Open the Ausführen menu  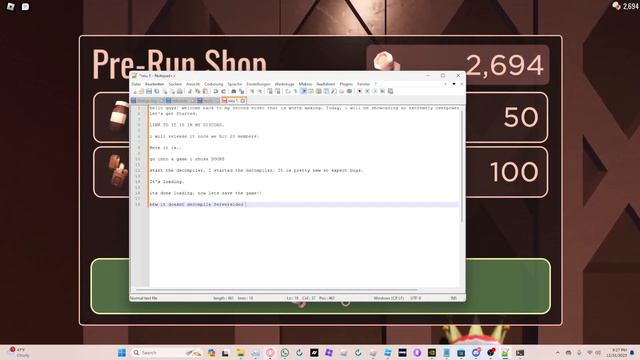pos(326,84)
